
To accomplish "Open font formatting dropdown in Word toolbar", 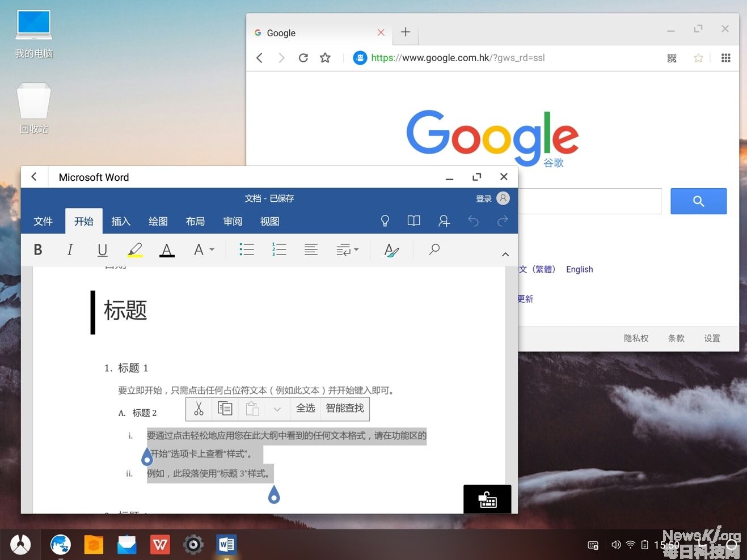I will point(204,249).
